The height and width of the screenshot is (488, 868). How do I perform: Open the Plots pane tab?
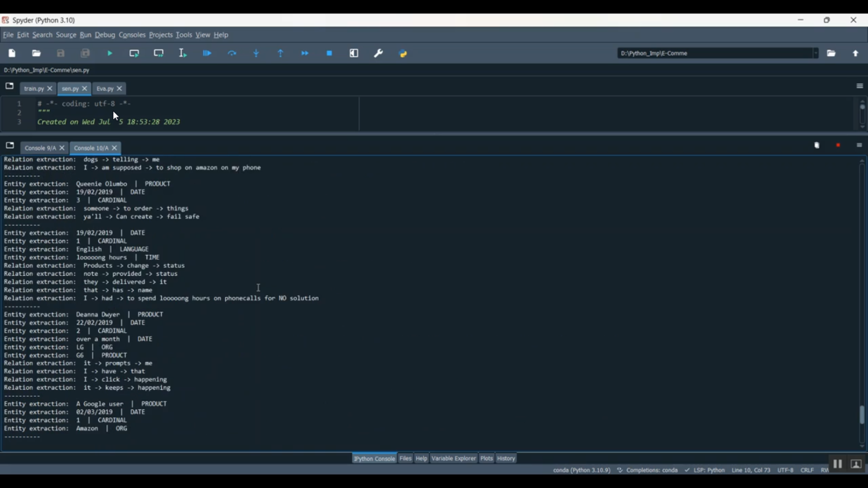[x=486, y=459]
